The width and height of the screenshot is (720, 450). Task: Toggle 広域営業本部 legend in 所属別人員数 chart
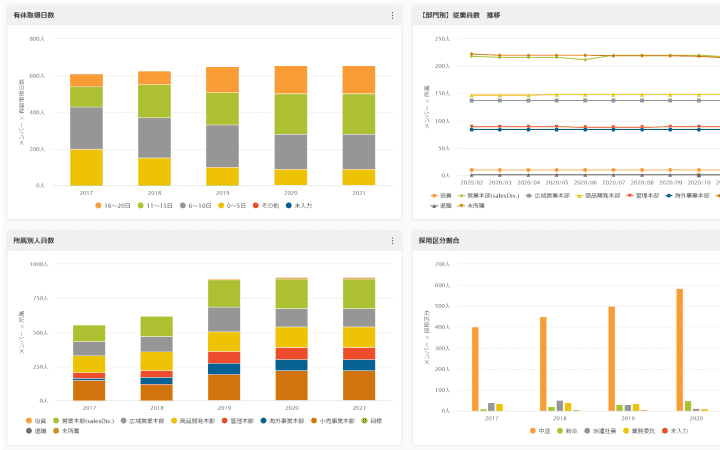coord(142,421)
